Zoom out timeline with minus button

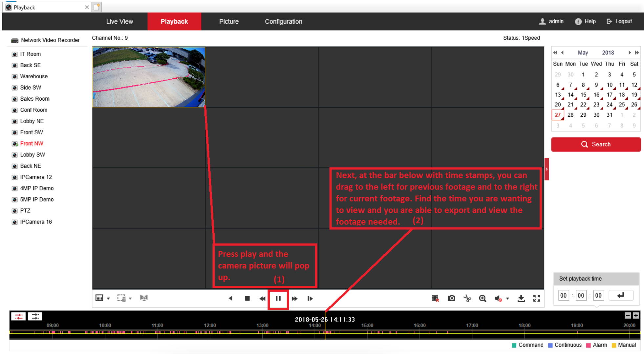coord(628,315)
